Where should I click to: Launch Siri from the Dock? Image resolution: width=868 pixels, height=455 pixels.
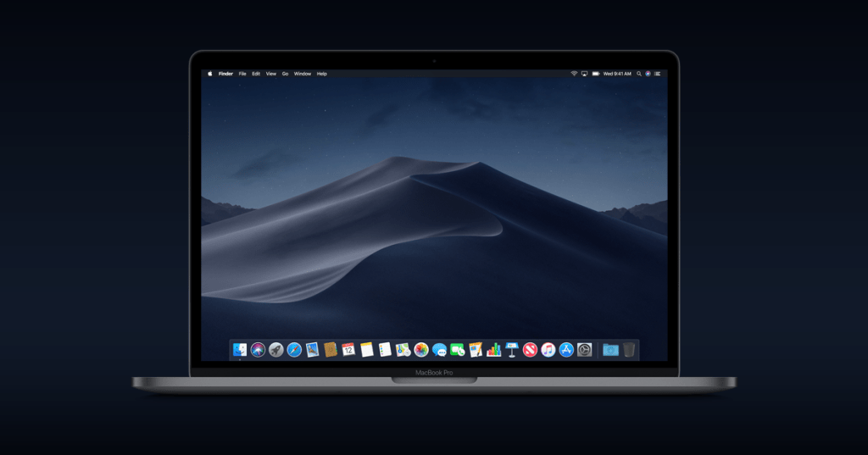pyautogui.click(x=258, y=350)
